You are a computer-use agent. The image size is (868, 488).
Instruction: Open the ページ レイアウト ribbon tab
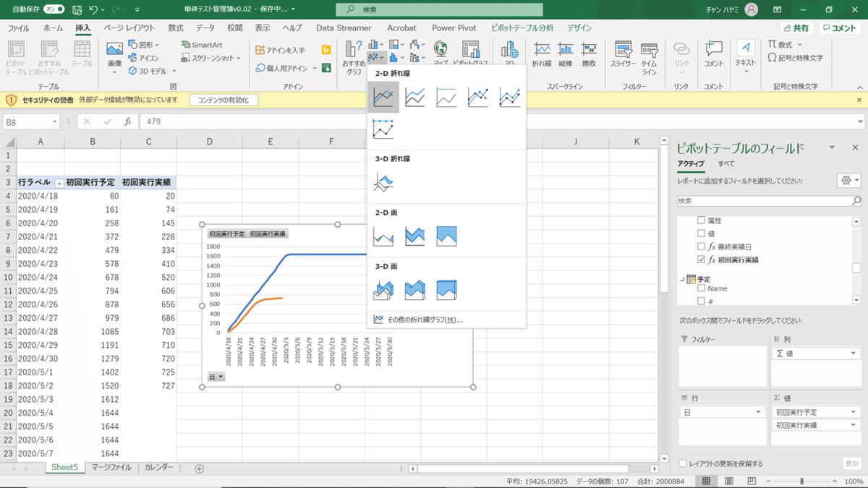(x=129, y=28)
